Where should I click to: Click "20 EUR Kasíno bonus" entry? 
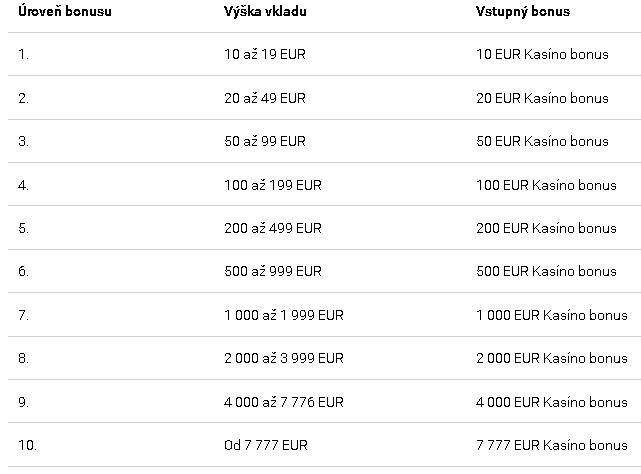[x=542, y=98]
